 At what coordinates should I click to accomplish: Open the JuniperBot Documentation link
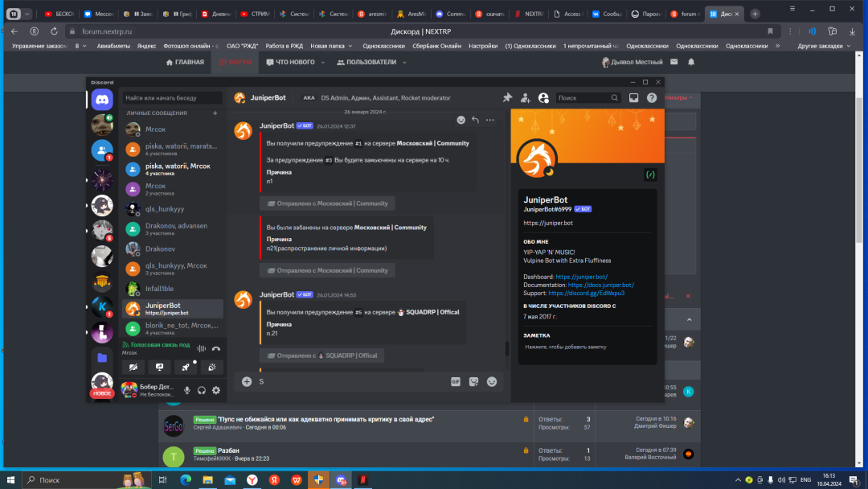pos(600,286)
